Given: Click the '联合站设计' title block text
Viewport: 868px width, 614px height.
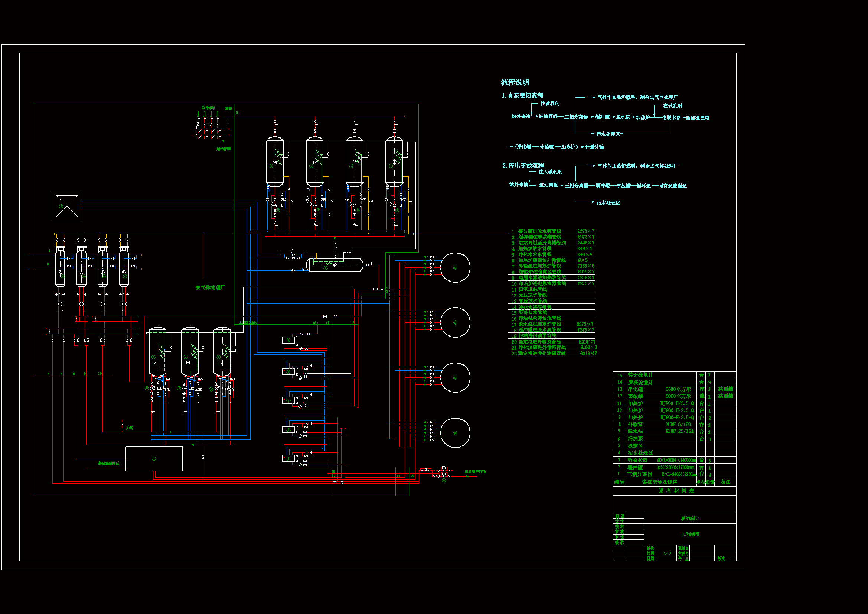Looking at the screenshot, I should pos(690,519).
